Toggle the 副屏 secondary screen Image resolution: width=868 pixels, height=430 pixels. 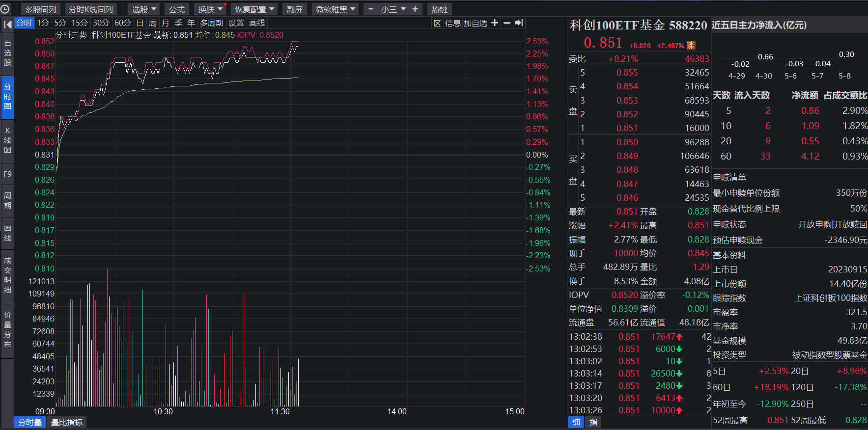(x=295, y=9)
